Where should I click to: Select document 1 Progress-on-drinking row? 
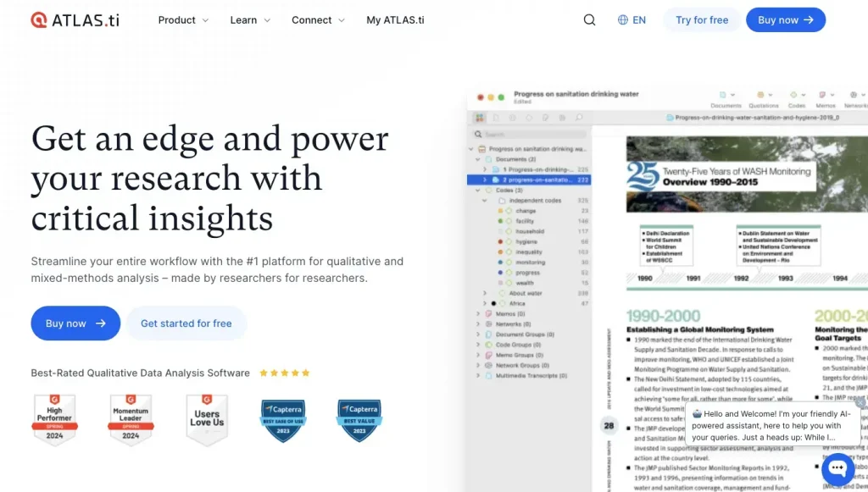pos(529,169)
